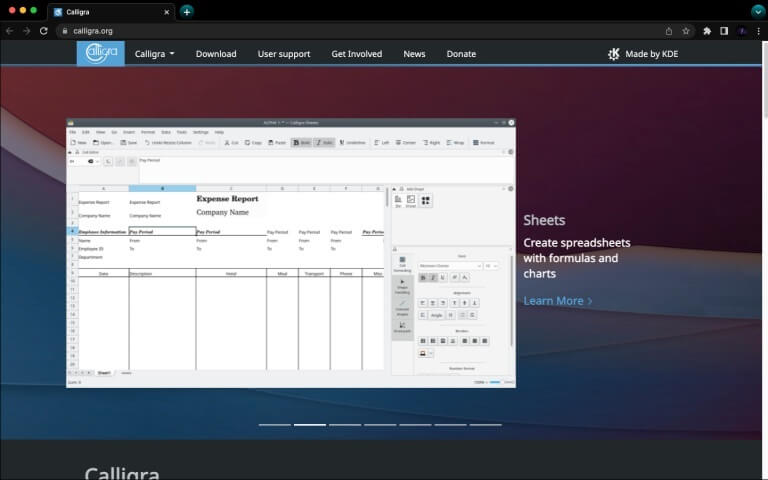The image size is (768, 480).
Task: Open the browser three-dot menu
Action: pos(758,31)
